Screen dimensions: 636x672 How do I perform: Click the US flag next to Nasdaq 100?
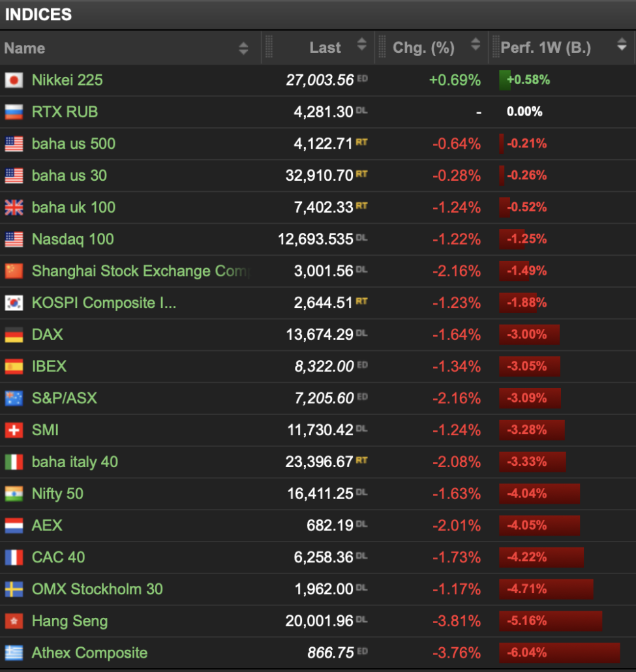pyautogui.click(x=14, y=239)
